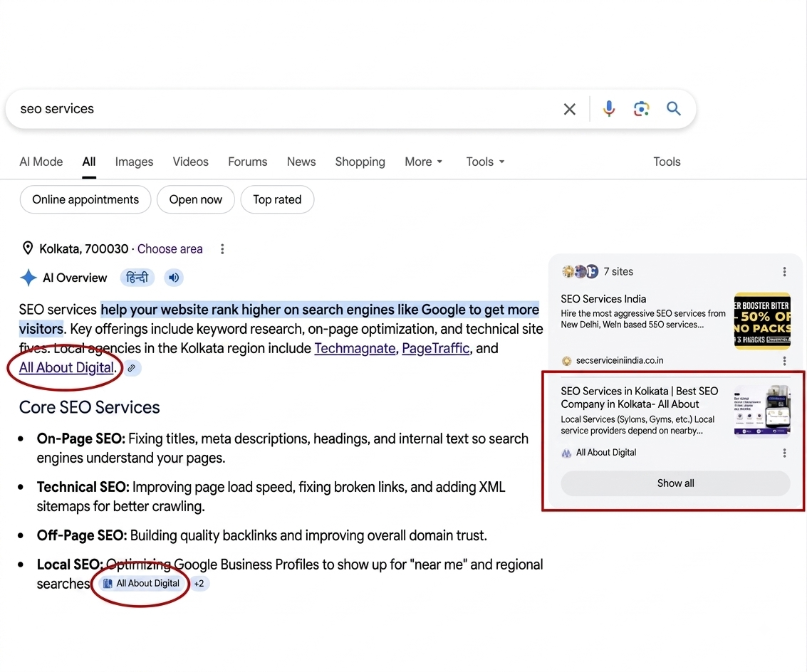Image resolution: width=807 pixels, height=672 pixels.
Task: Open the Forums tab
Action: (248, 162)
